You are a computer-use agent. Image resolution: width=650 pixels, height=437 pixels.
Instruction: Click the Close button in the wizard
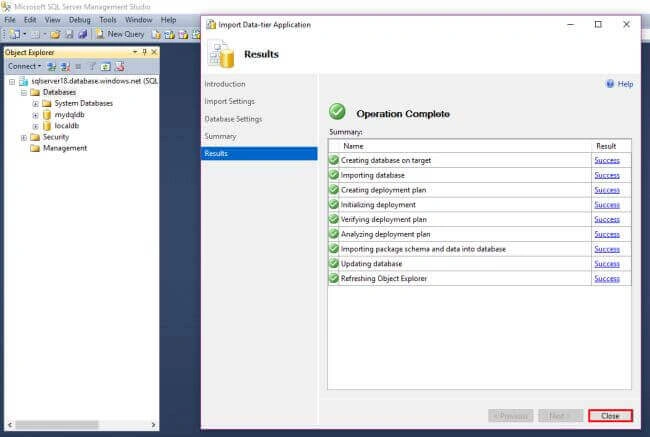pyautogui.click(x=610, y=415)
